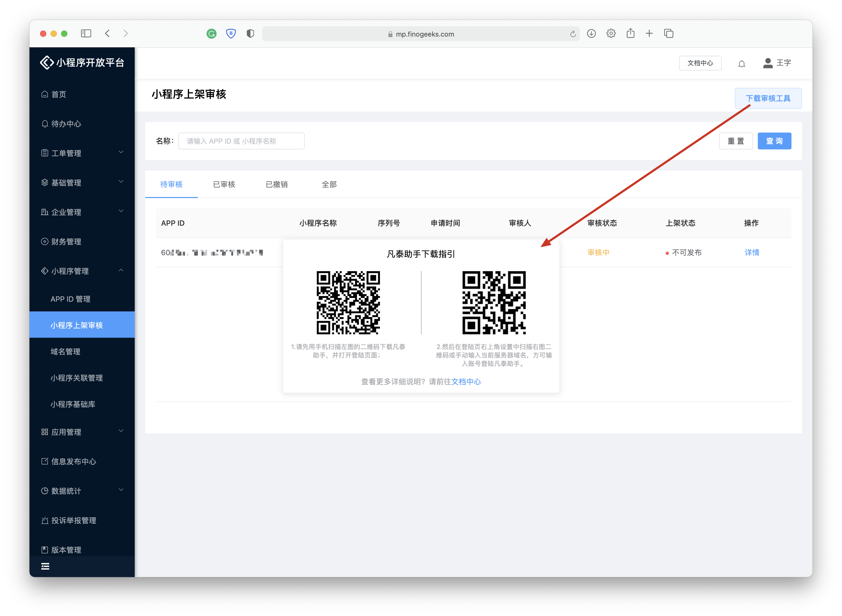The width and height of the screenshot is (842, 616).
Task: Click the 待办中心 bell icon in sidebar
Action: pos(45,123)
